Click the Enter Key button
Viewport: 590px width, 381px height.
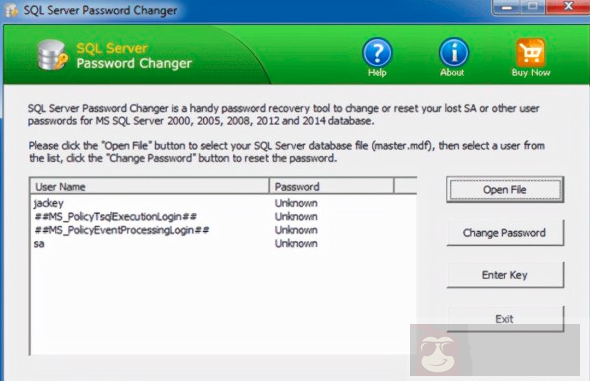point(505,275)
